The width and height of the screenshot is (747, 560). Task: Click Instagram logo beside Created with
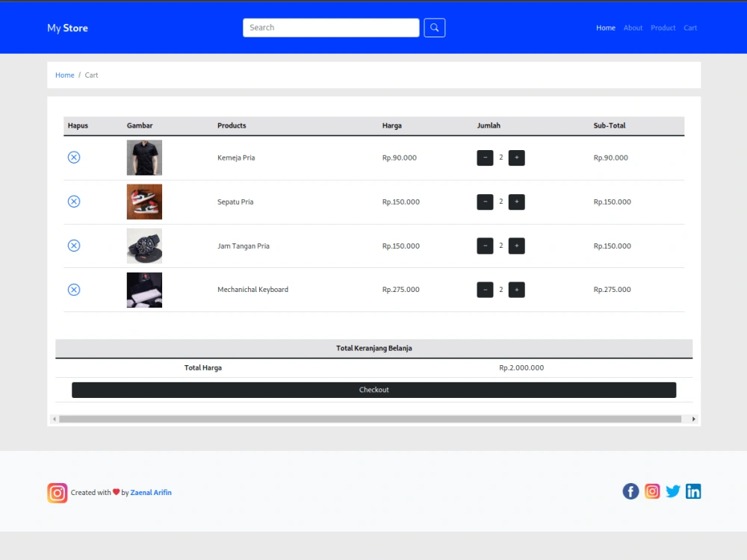pos(58,493)
